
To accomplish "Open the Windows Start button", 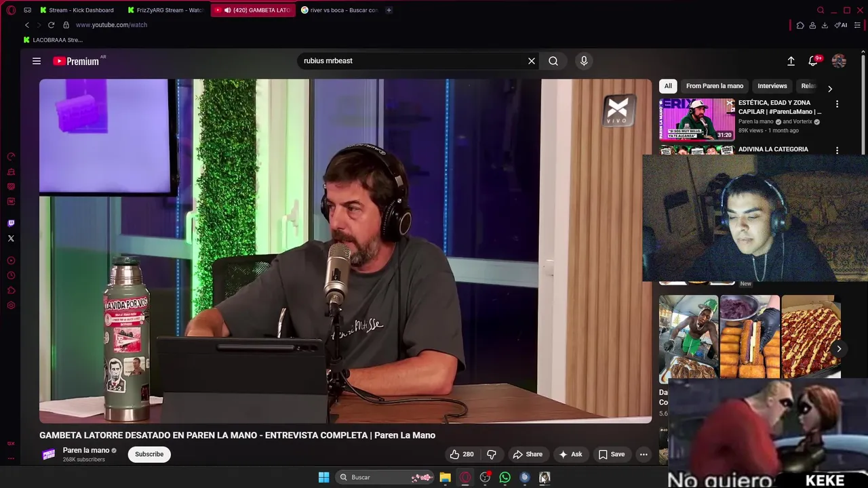I will tap(323, 477).
